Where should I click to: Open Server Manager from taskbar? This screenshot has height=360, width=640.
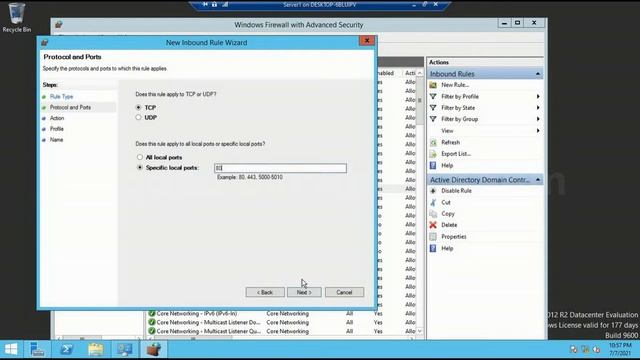coord(38,349)
